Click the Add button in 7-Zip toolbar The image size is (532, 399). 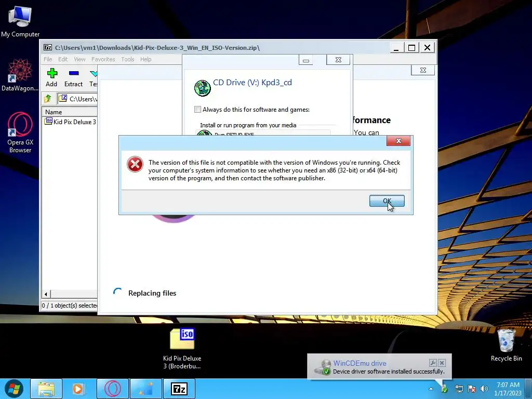click(51, 78)
